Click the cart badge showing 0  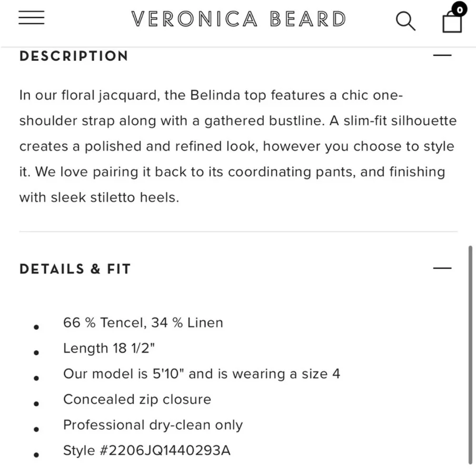click(x=458, y=9)
